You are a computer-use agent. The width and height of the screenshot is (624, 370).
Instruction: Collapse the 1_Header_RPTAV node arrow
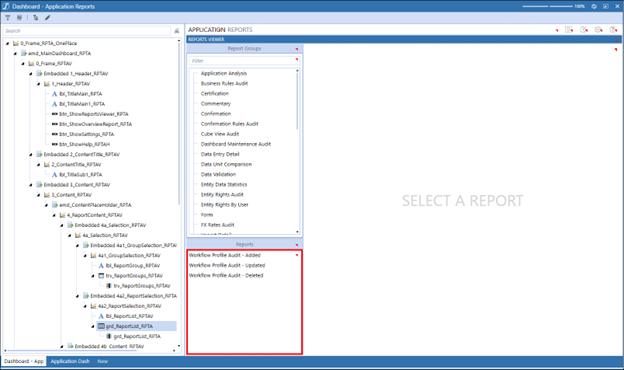(x=39, y=84)
